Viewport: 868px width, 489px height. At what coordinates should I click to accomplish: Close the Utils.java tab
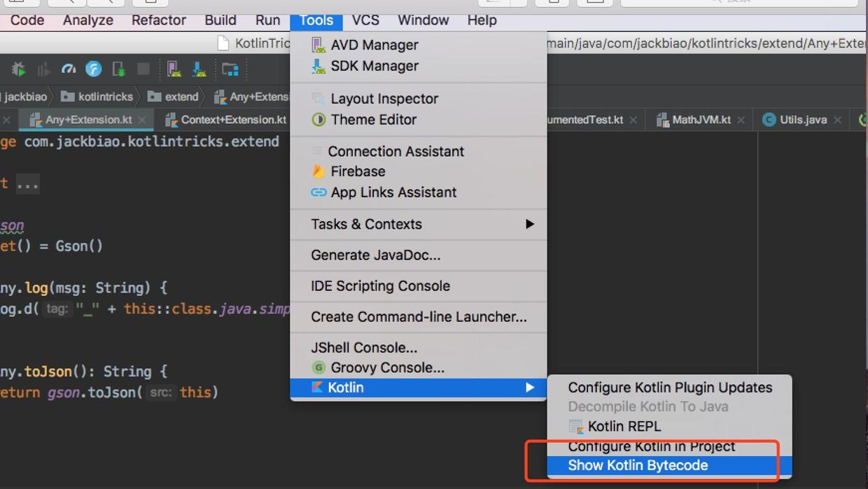[837, 120]
